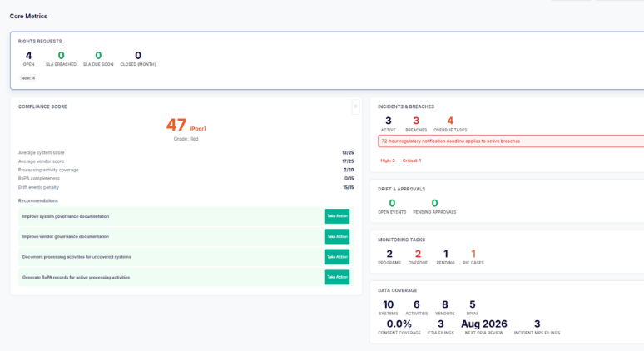644x351 pixels.
Task: Click the 'Critical: 1' severity tag
Action: (412, 161)
